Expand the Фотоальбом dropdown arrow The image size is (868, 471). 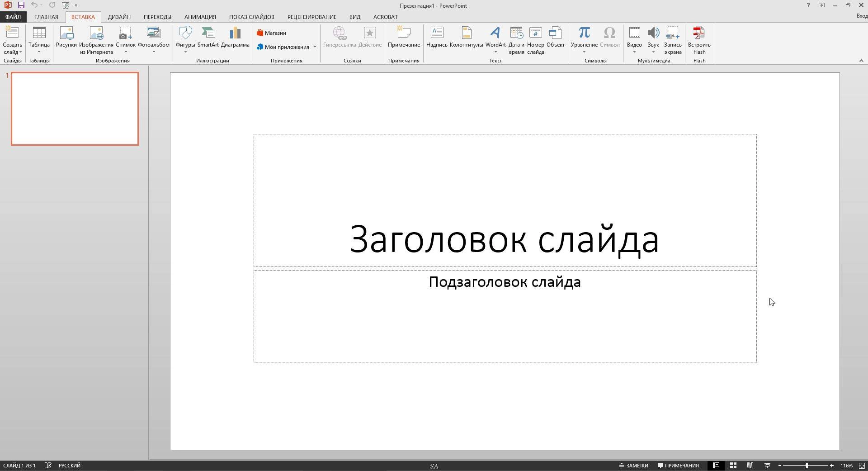(154, 52)
